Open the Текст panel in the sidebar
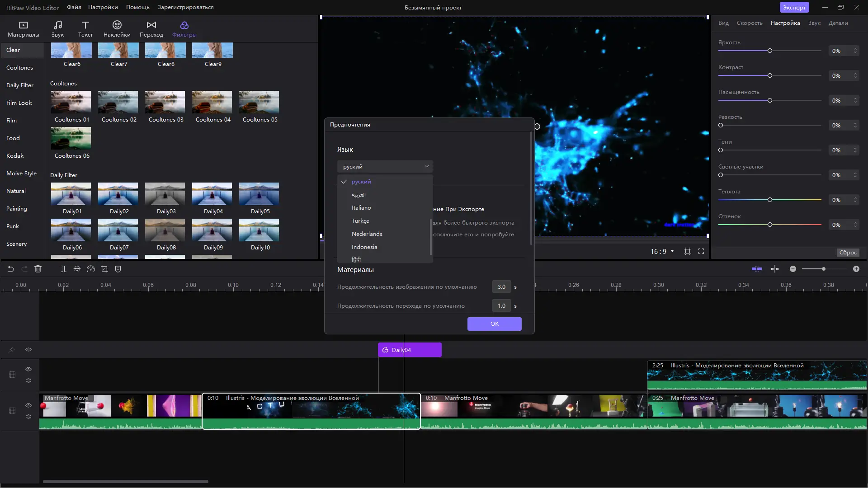Screen dimensions: 868x488 pyautogui.click(x=85, y=28)
